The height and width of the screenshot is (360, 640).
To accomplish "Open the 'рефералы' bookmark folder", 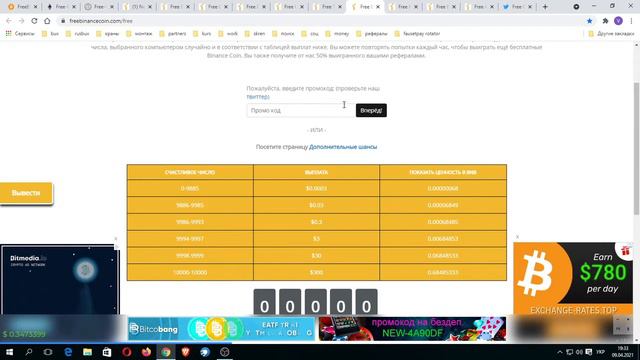I will [372, 33].
